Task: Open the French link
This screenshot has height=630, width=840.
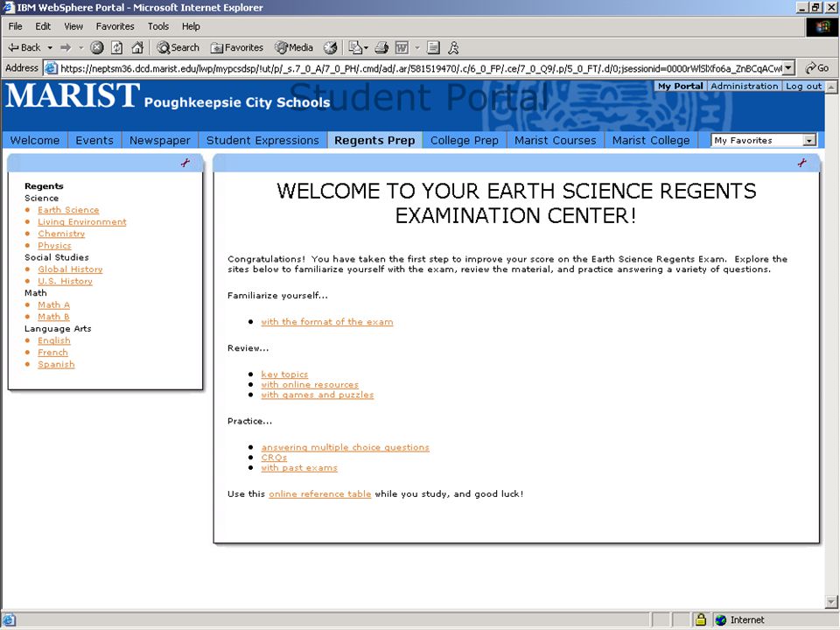Action: tap(52, 353)
